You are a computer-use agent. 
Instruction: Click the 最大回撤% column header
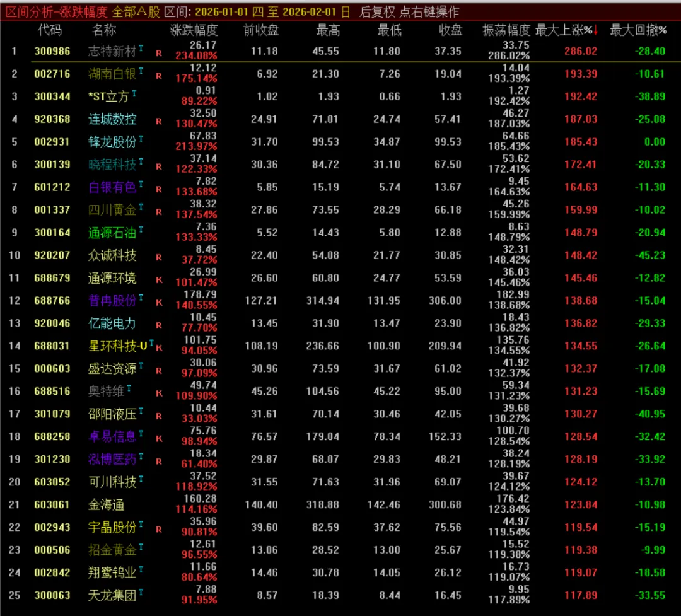638,30
